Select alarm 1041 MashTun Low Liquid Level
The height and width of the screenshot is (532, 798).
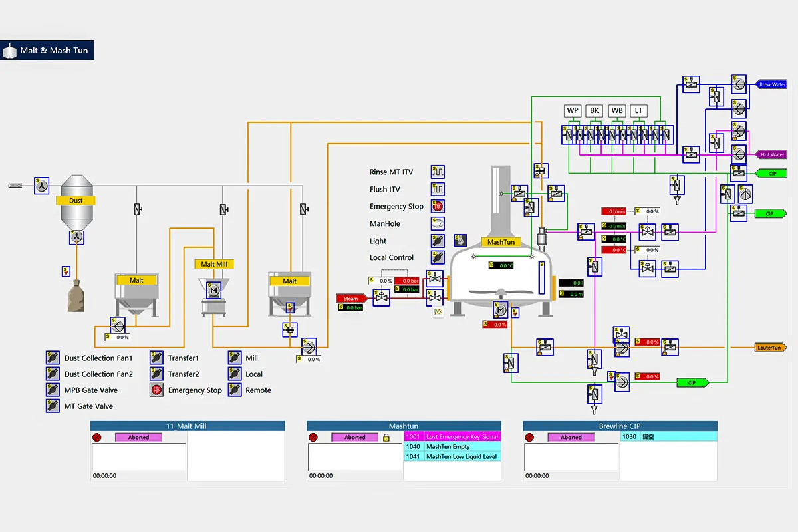[452, 457]
